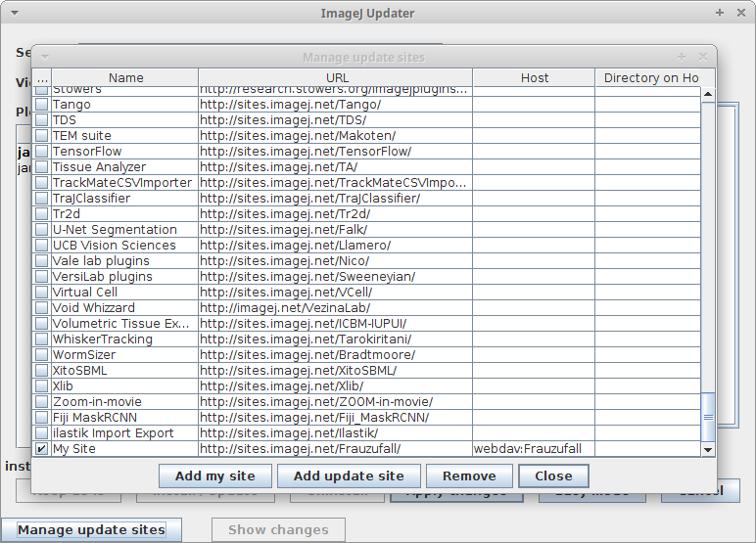Enable U-Net Segmentation checkbox
Screen dimensions: 756x543
(42, 229)
